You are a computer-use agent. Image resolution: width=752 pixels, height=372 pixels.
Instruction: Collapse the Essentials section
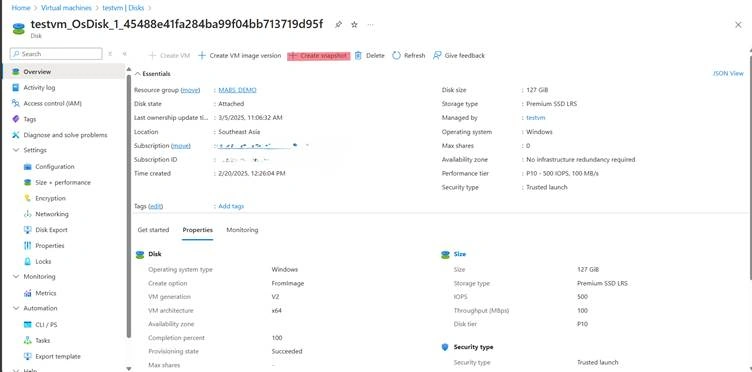click(138, 74)
